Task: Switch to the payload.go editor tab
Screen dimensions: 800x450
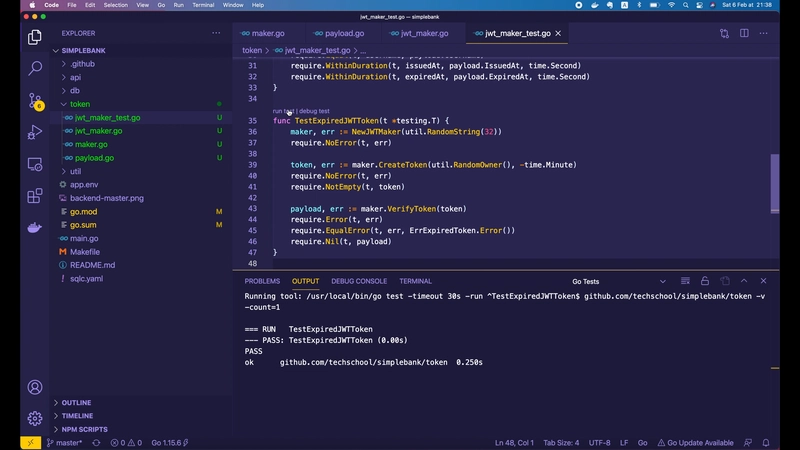Action: click(345, 33)
